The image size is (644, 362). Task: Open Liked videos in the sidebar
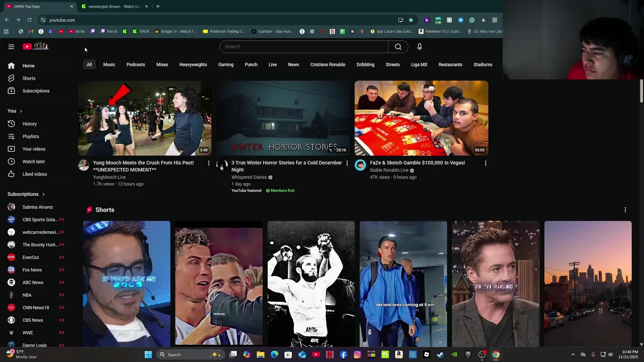[x=36, y=174]
